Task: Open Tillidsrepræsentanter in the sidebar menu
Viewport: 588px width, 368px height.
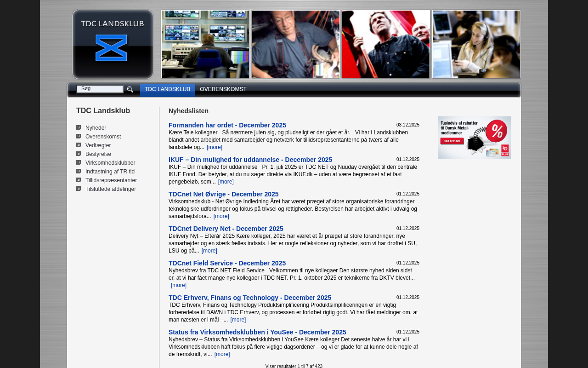Action: tap(111, 180)
